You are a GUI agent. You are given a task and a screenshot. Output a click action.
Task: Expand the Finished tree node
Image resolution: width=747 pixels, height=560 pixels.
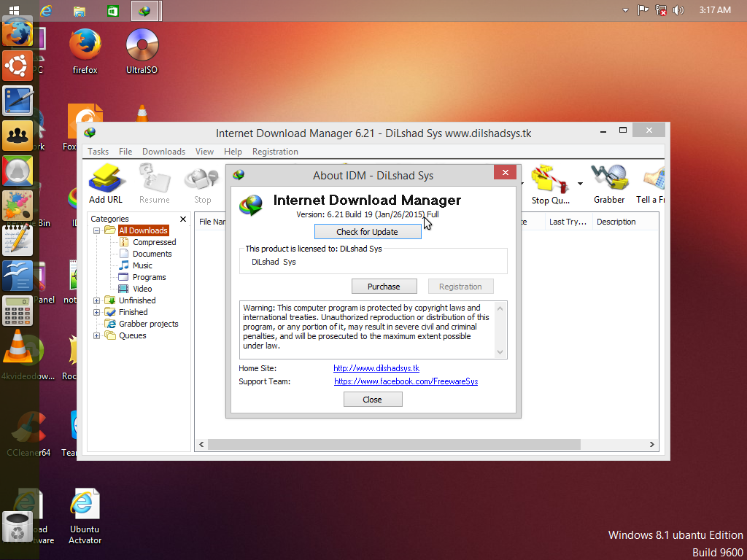pos(97,312)
